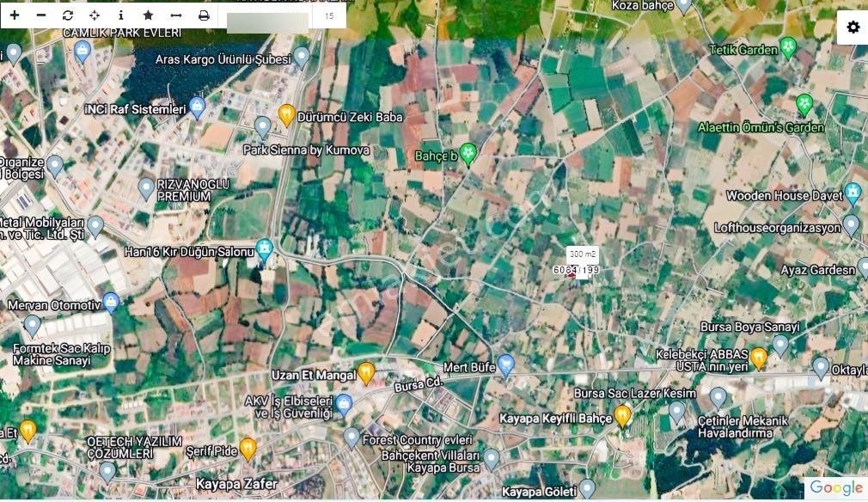Refresh the map with reload icon
The width and height of the screenshot is (868, 502).
(68, 15)
